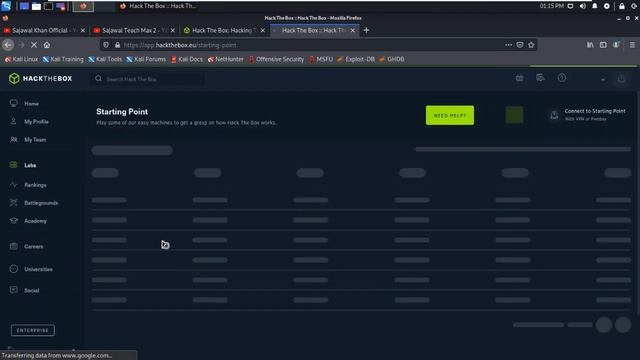Image resolution: width=640 pixels, height=360 pixels.
Task: Open the Home sidebar item
Action: click(24, 104)
